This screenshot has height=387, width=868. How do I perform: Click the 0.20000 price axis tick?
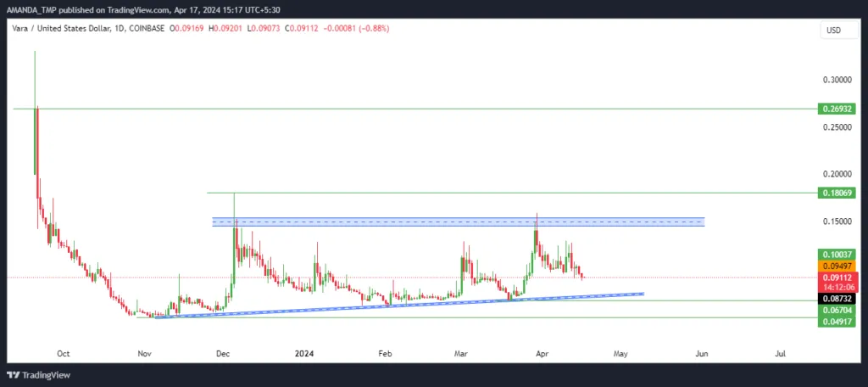837,174
